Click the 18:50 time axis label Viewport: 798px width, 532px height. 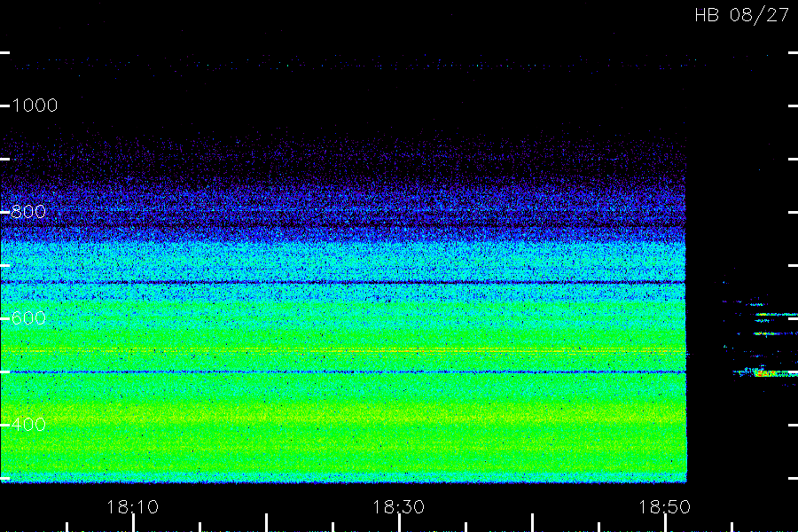(x=664, y=507)
